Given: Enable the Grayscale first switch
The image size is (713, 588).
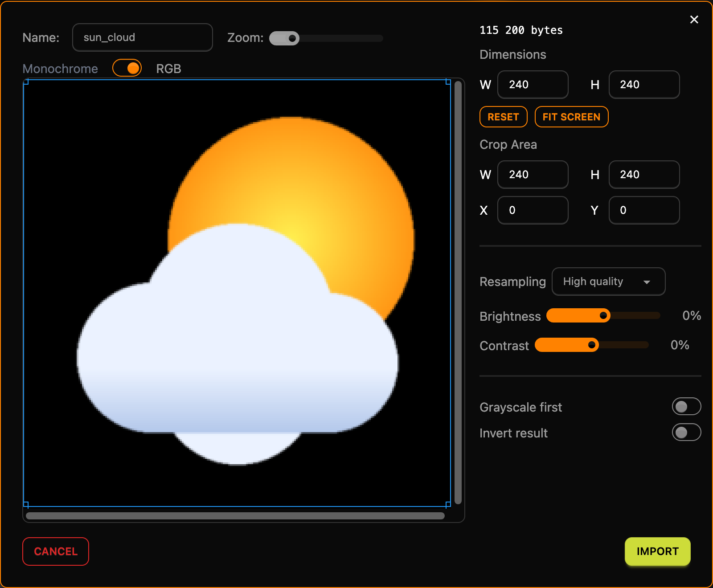Looking at the screenshot, I should 686,406.
